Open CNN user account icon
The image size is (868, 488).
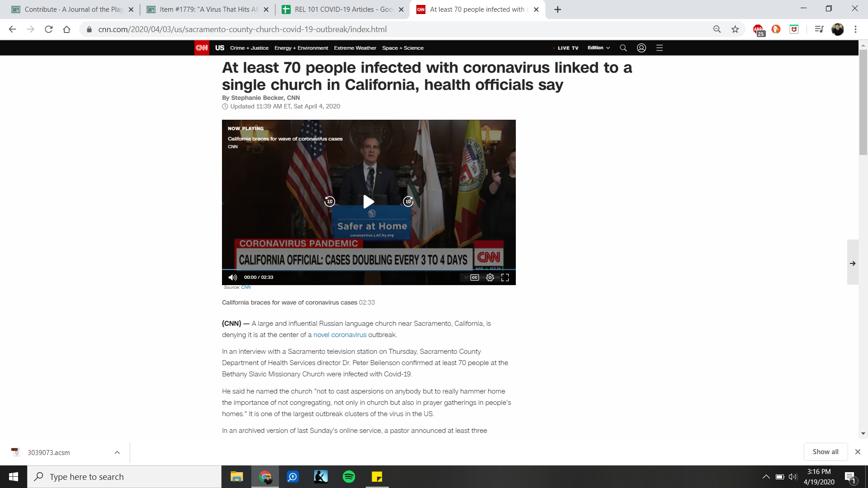(x=641, y=48)
